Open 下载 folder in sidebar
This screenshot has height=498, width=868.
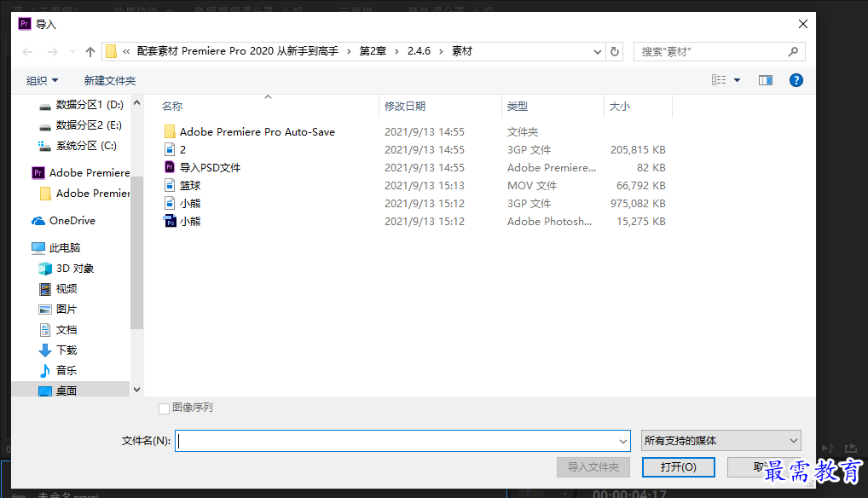(x=58, y=350)
